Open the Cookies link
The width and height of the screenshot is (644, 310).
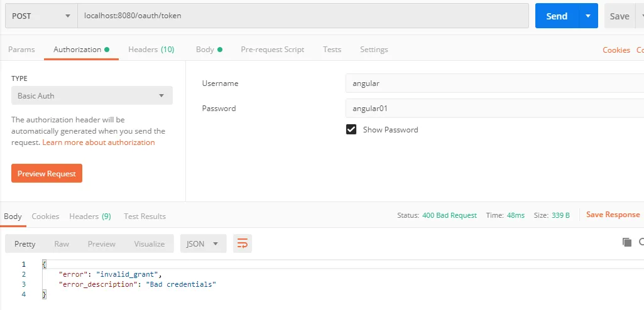616,50
